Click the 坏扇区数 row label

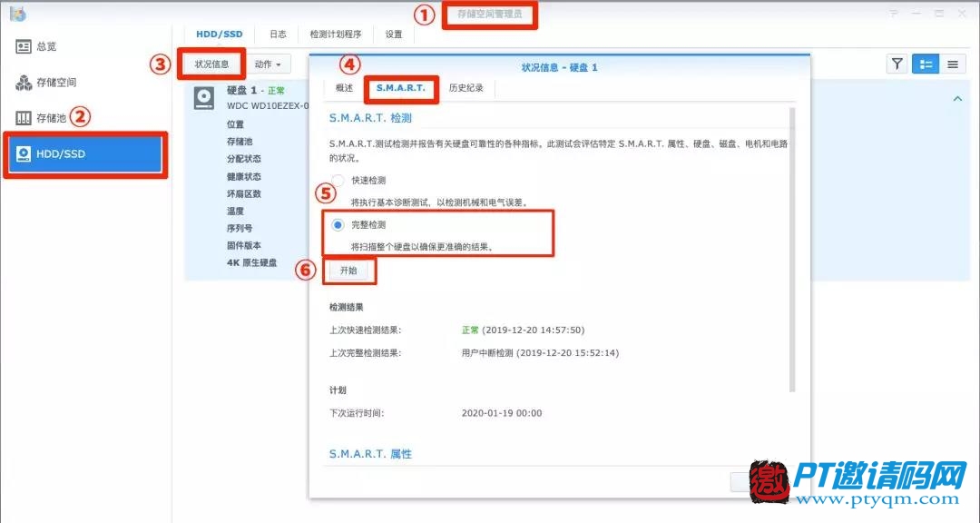tap(244, 194)
